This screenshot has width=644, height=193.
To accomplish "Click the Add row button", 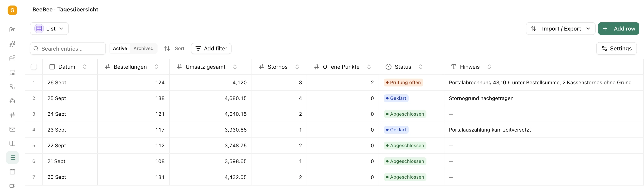I will click(x=618, y=29).
